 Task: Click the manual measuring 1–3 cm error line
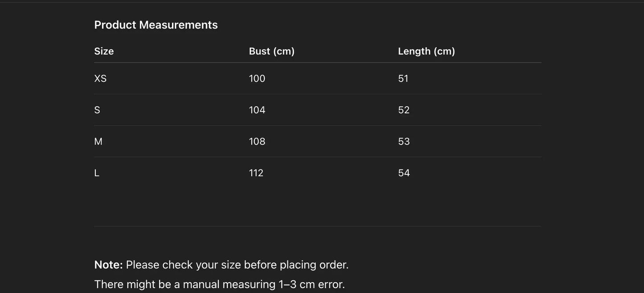coord(219,285)
